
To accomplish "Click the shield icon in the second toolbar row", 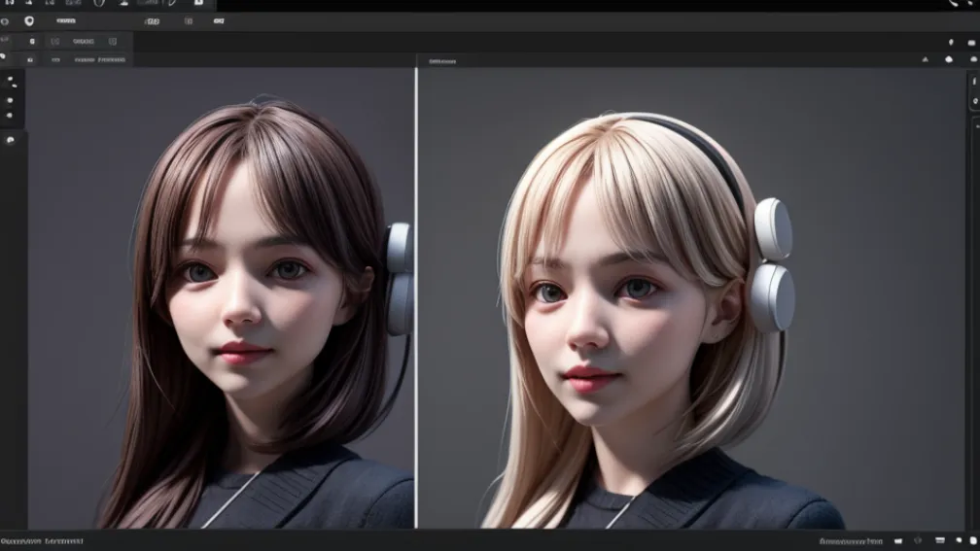I will [x=29, y=20].
